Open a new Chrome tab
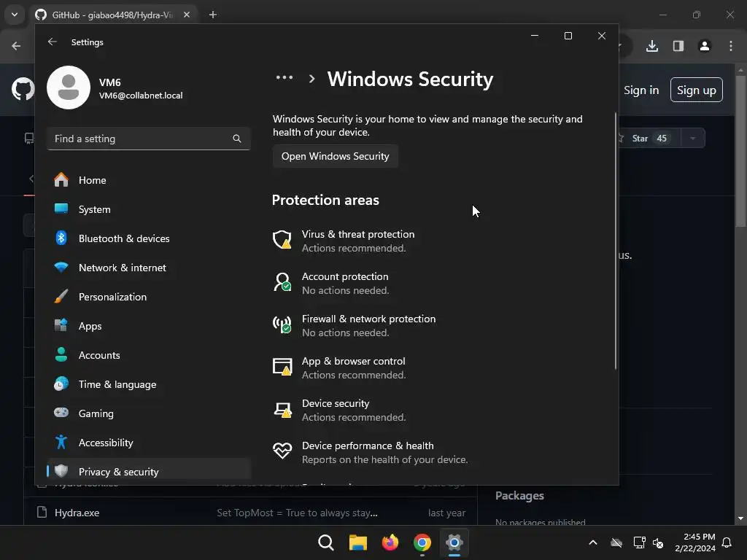 (x=213, y=15)
